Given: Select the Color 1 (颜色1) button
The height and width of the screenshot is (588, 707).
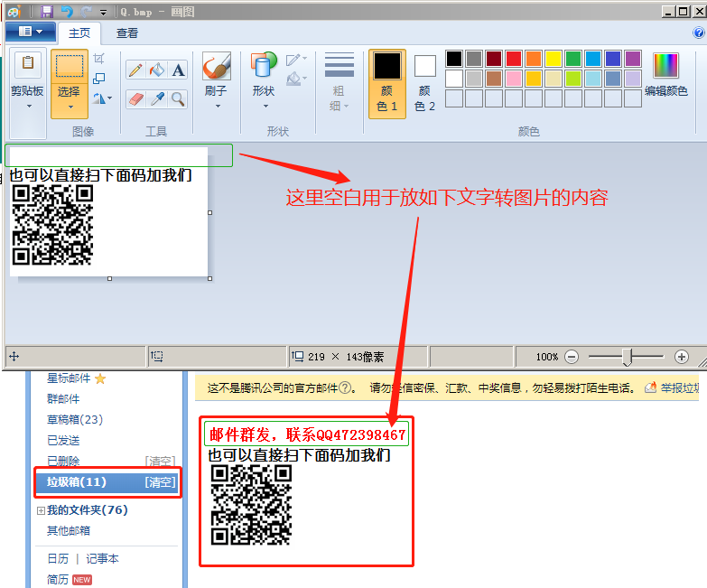Looking at the screenshot, I should click(x=386, y=83).
